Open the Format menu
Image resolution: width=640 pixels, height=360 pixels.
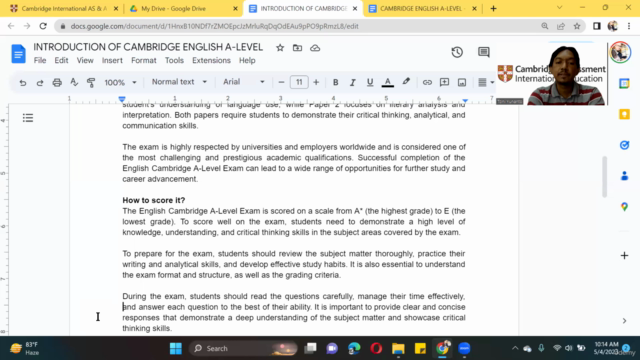click(x=144, y=60)
